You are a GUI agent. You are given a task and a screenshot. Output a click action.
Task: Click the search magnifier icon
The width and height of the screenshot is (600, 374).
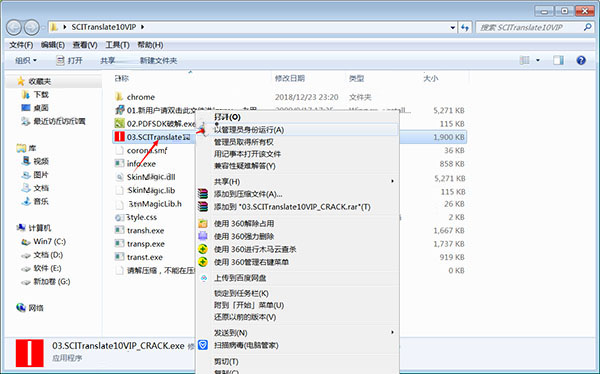(x=587, y=27)
